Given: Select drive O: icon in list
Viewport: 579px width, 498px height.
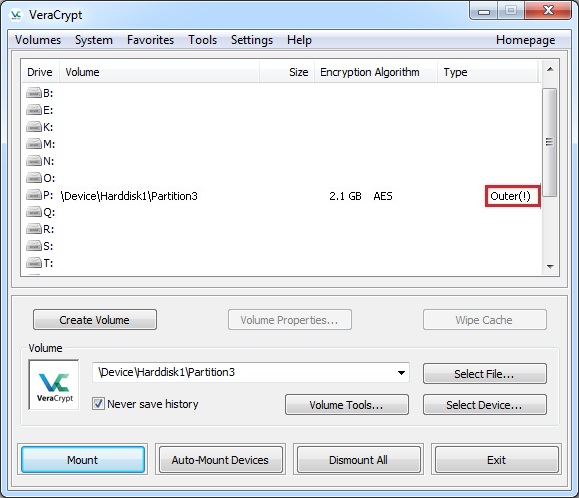Looking at the screenshot, I should click(x=34, y=178).
